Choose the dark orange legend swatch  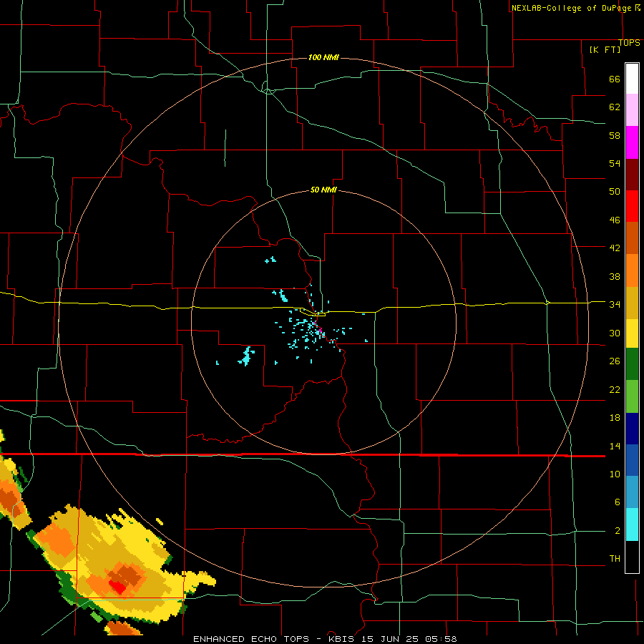tap(632, 238)
